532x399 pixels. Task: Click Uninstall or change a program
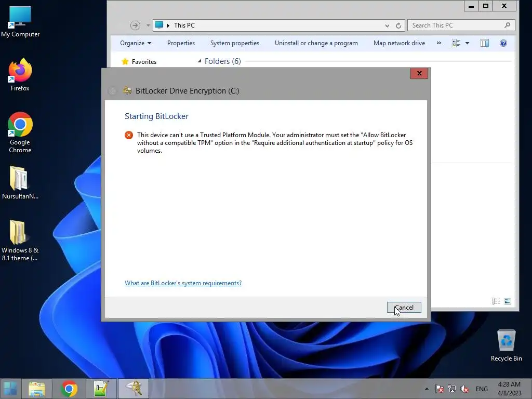(x=316, y=43)
